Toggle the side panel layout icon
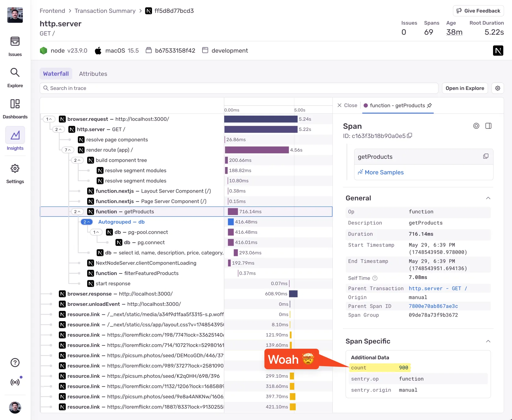Viewport: 512px width, 420px height. click(x=488, y=126)
